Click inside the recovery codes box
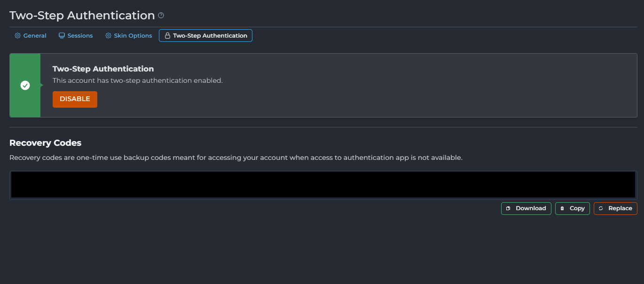Screen dimensions: 644x284 (323, 185)
